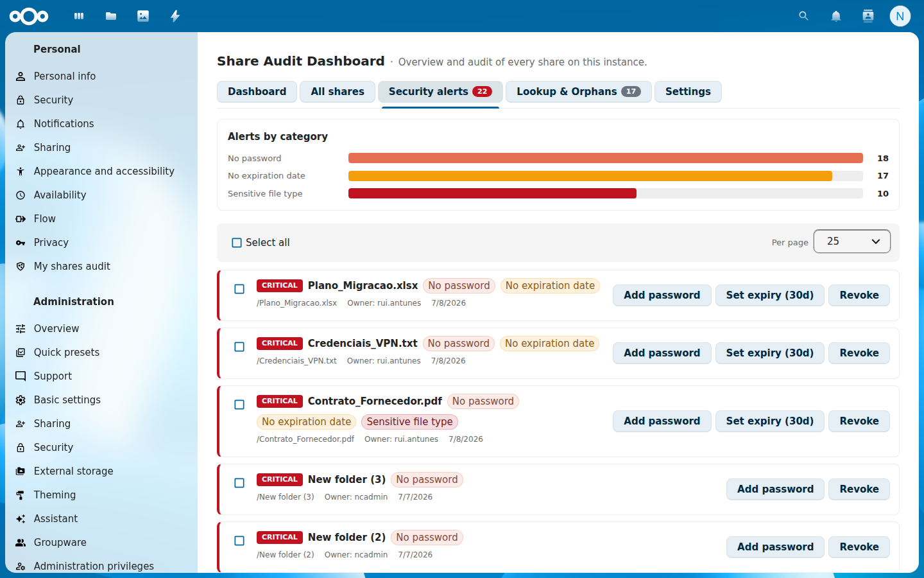
Task: Revoke the Contrato_Fornecedor.pdf share
Action: tap(859, 421)
